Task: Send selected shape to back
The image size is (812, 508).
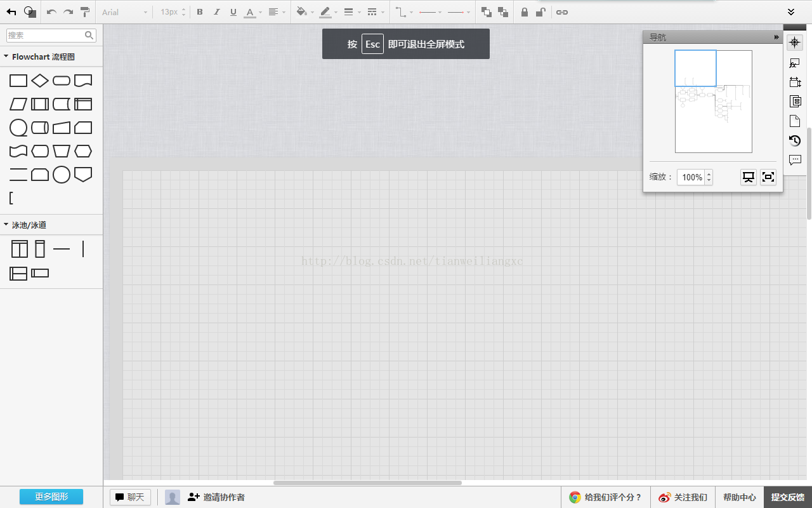Action: pyautogui.click(x=503, y=12)
